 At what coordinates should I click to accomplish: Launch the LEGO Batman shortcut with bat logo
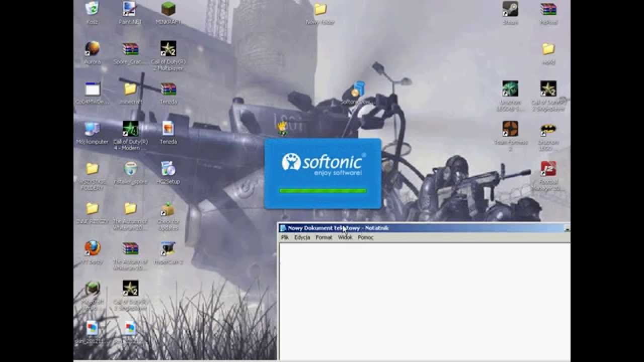point(548,129)
